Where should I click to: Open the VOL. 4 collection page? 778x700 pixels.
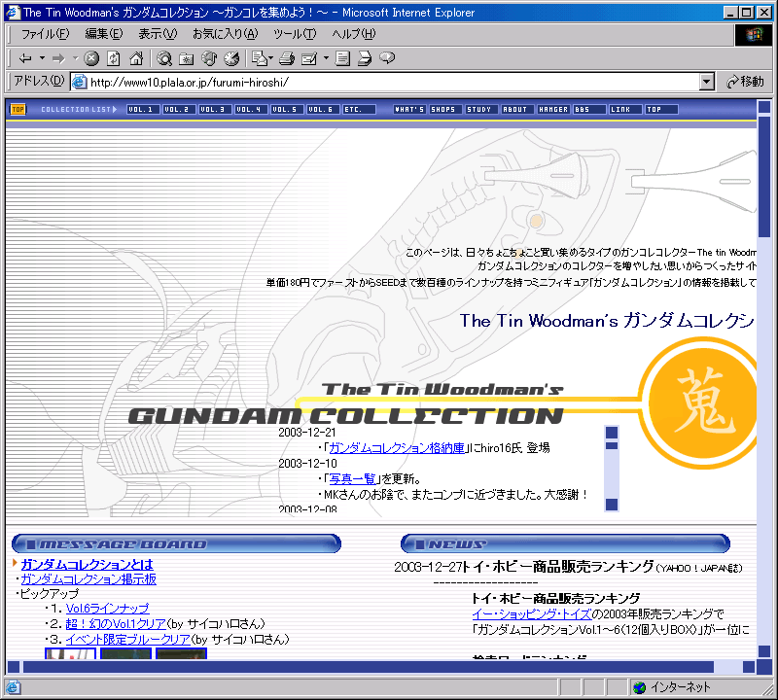pos(251,109)
